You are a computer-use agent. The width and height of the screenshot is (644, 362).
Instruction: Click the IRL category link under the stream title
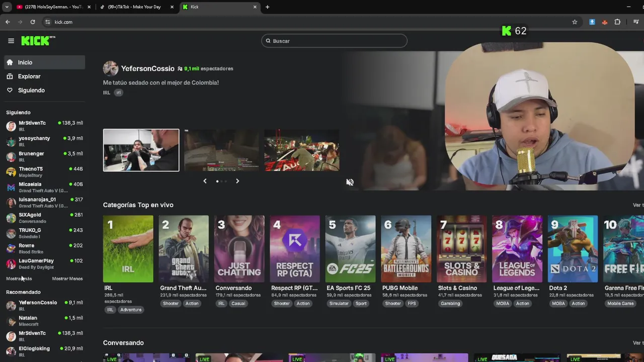(x=107, y=93)
